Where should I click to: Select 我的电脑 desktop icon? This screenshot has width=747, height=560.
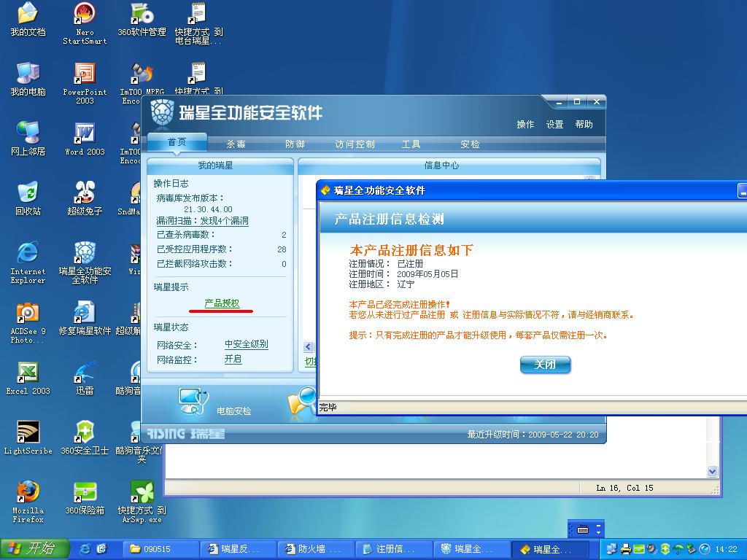coord(28,79)
